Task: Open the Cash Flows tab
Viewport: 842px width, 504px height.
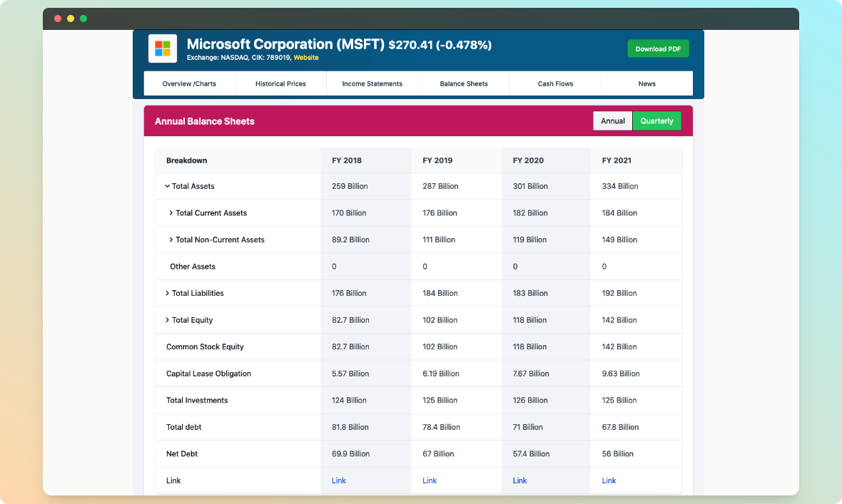Action: tap(555, 83)
